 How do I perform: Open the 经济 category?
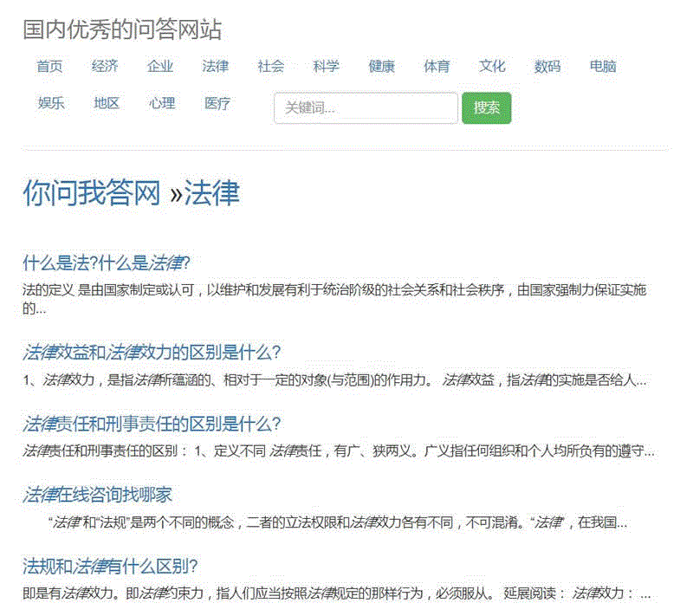pyautogui.click(x=105, y=67)
